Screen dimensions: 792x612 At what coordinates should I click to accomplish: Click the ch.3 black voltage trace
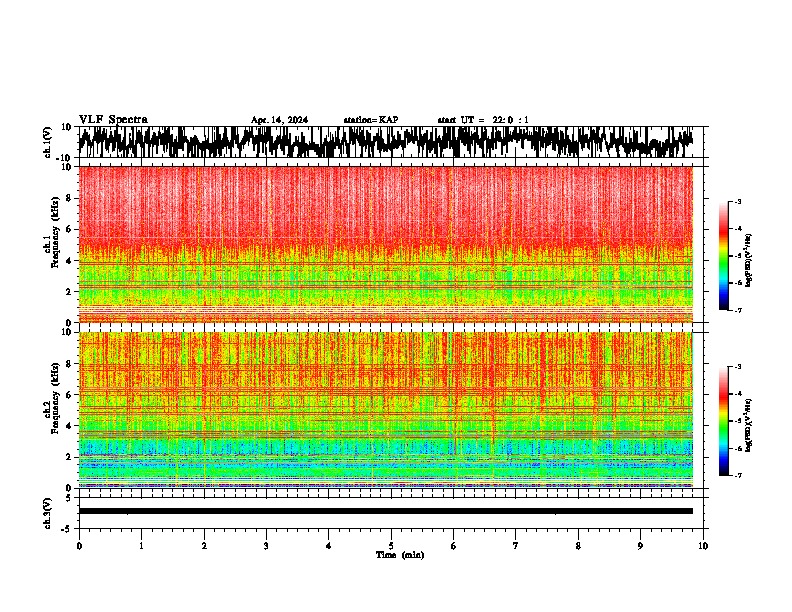[386, 511]
